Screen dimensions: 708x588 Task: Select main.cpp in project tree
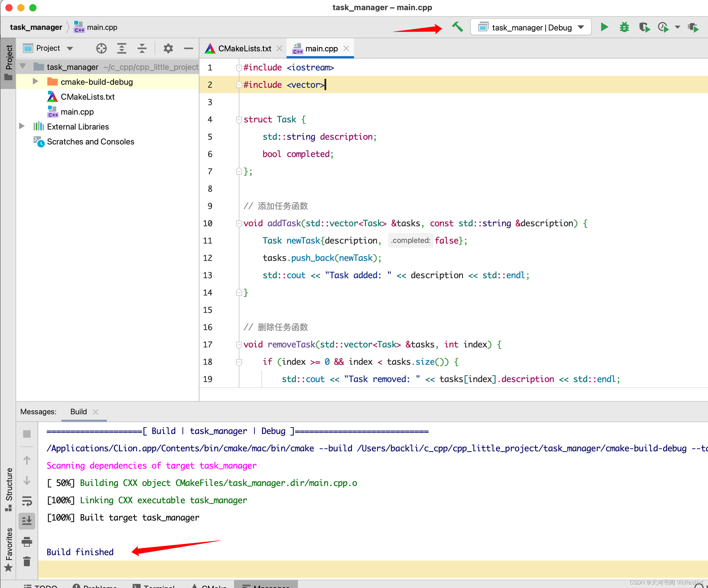77,112
